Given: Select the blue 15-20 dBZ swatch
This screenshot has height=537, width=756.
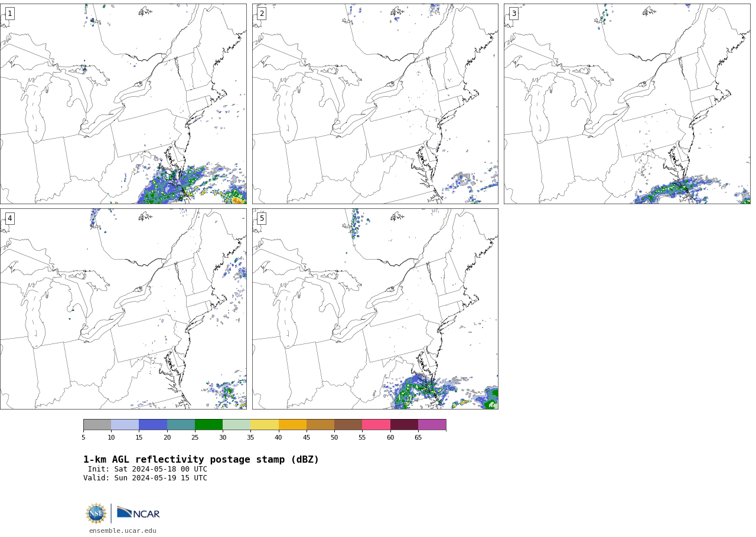Looking at the screenshot, I should pyautogui.click(x=153, y=425).
